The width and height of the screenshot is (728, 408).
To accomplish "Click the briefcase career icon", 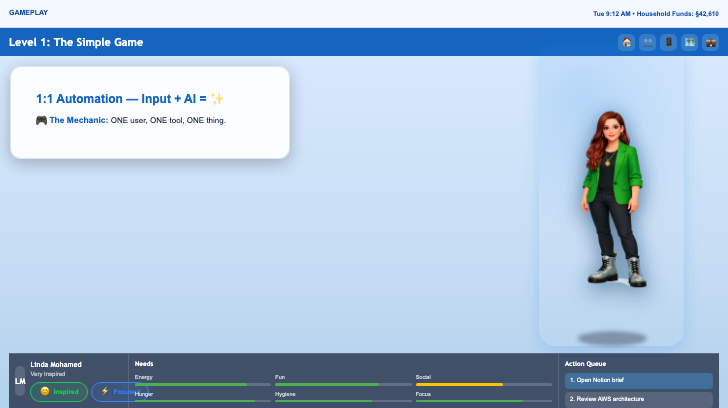I will pos(710,42).
